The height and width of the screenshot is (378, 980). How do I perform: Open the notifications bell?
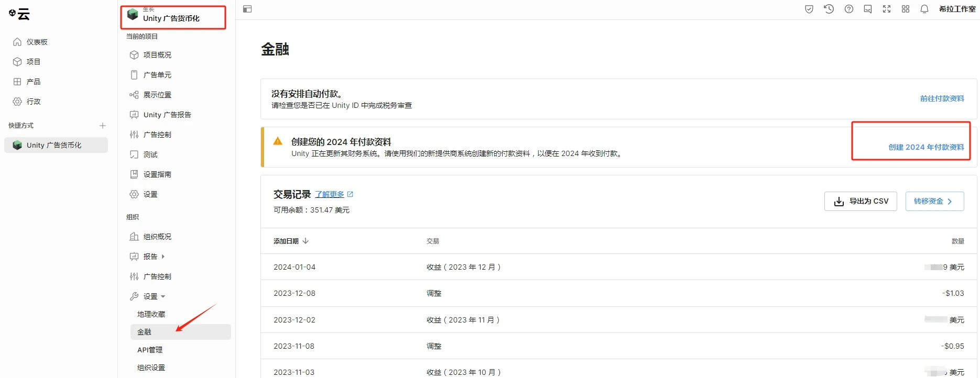tap(924, 9)
